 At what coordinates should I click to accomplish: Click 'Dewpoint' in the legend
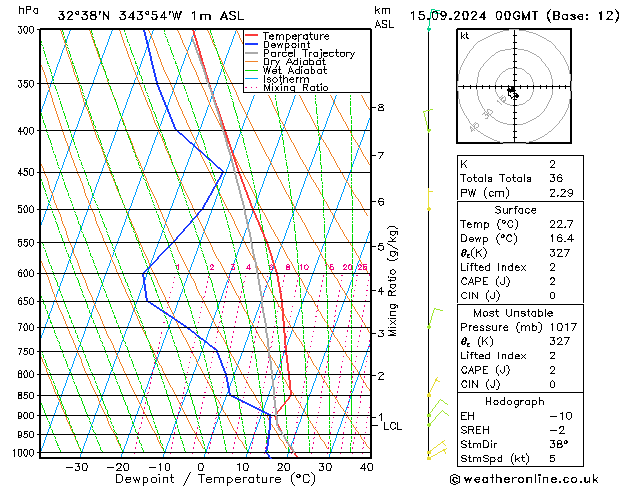pos(286,45)
